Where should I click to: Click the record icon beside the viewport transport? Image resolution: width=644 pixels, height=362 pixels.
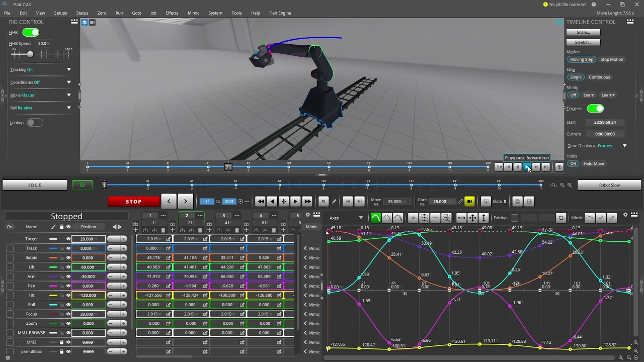click(x=559, y=167)
